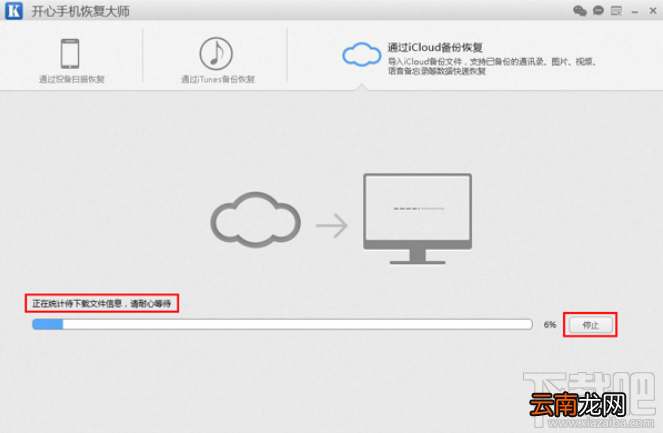Click the blue K app logo
Viewport: 663px width, 433px height.
pos(14,11)
